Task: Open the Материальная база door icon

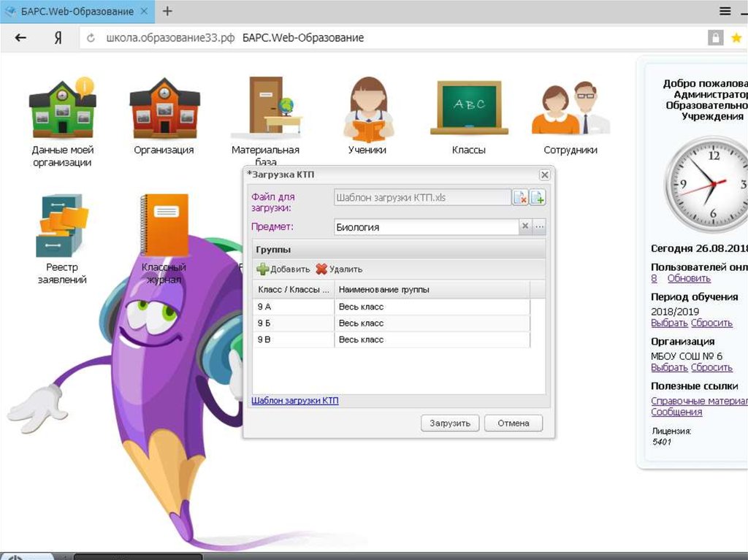Action: tap(265, 110)
